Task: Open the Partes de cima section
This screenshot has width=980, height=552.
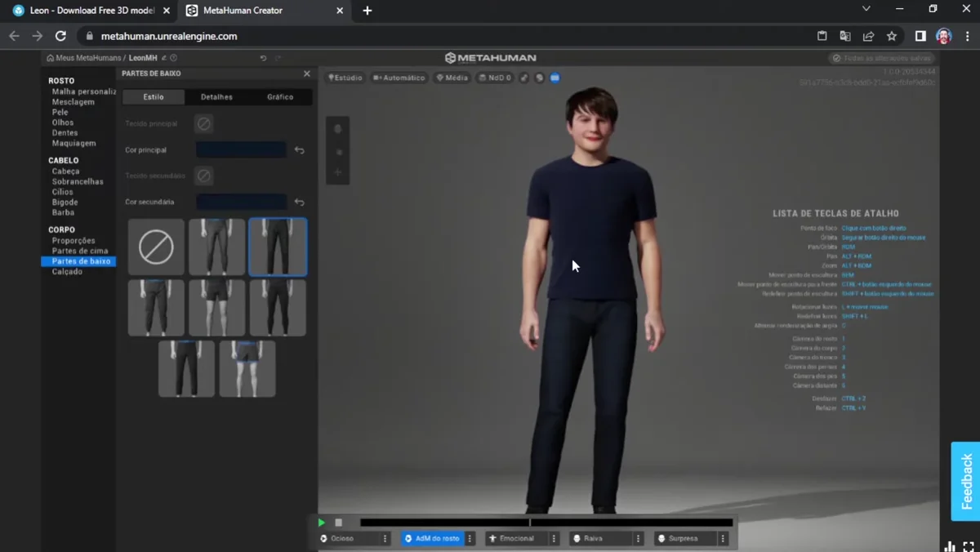Action: [x=80, y=251]
